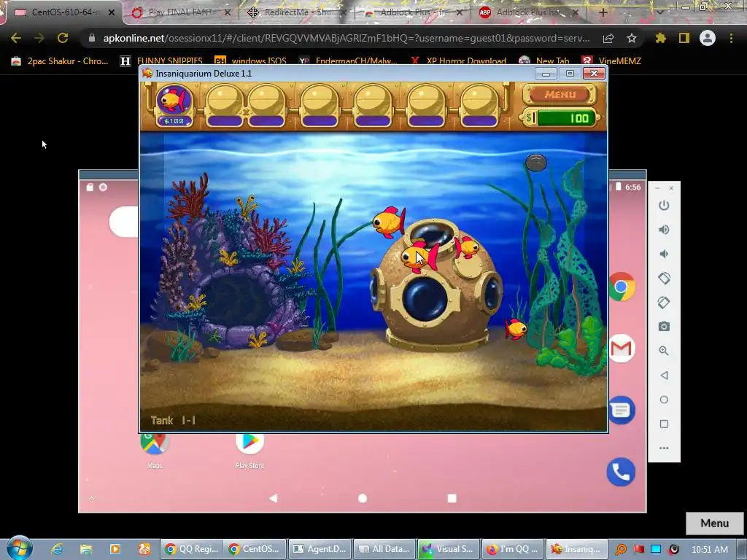Screen dimensions: 747x560
Task: Click the taskbar clock showing 10:51 AM
Action: (709, 549)
